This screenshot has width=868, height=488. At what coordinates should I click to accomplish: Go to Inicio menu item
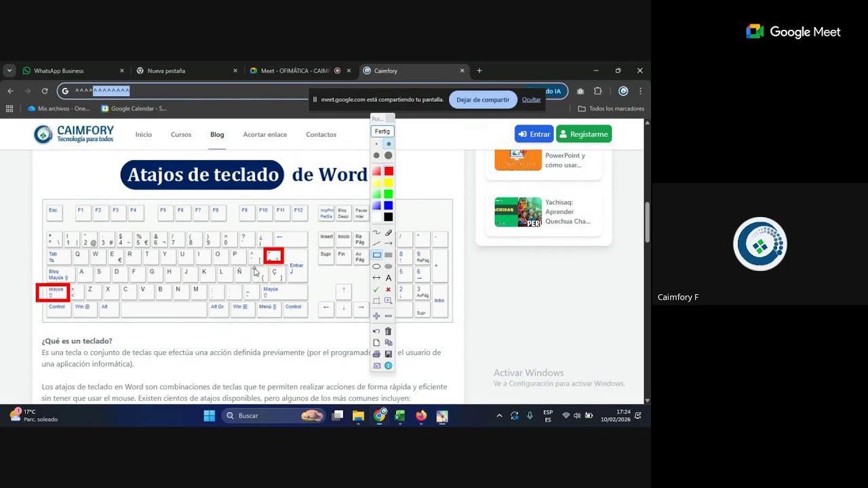(144, 134)
